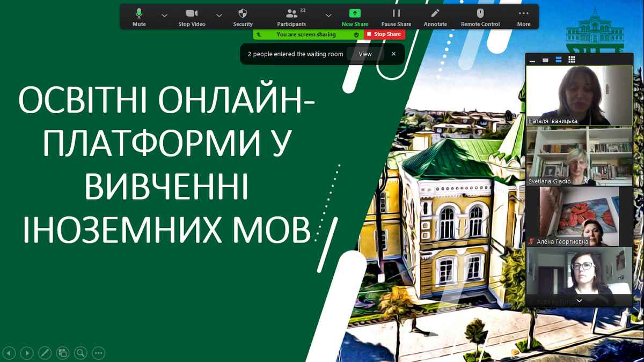
Task: Open the Security shield options
Action: (243, 17)
